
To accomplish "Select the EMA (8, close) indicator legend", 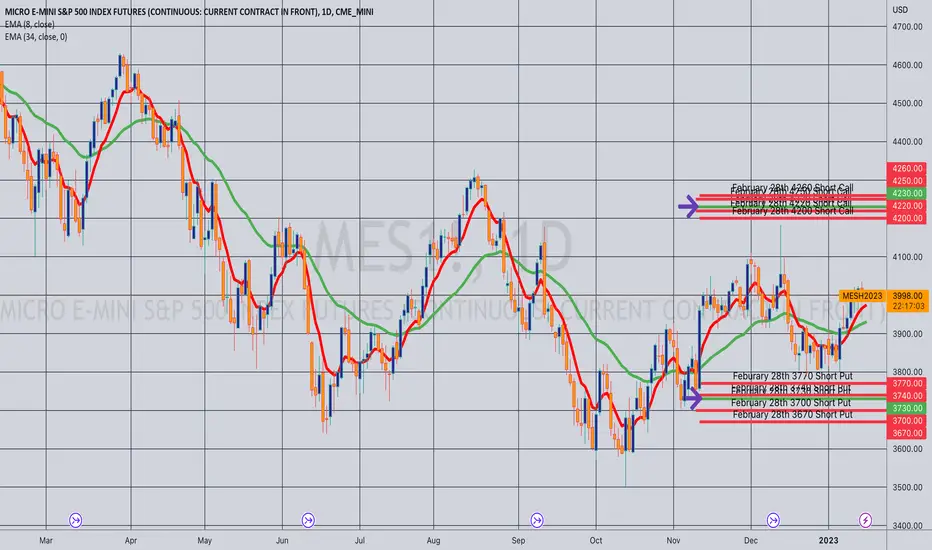I will pyautogui.click(x=29, y=24).
